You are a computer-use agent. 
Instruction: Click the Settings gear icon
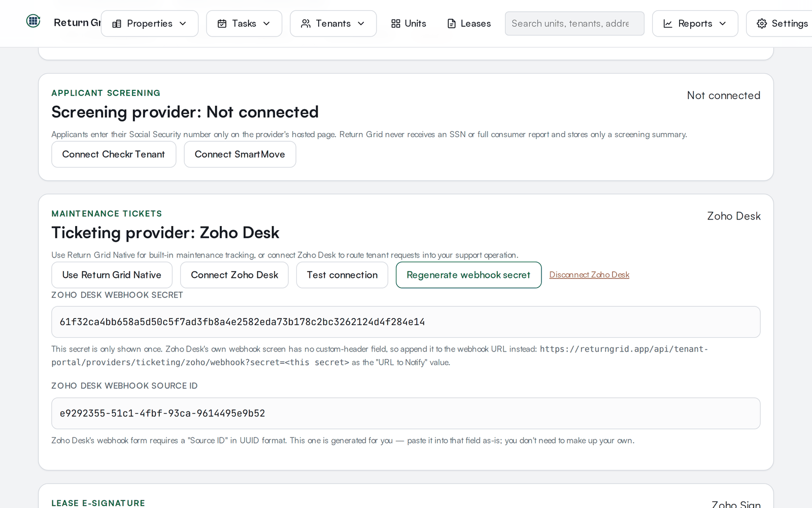[x=762, y=24]
